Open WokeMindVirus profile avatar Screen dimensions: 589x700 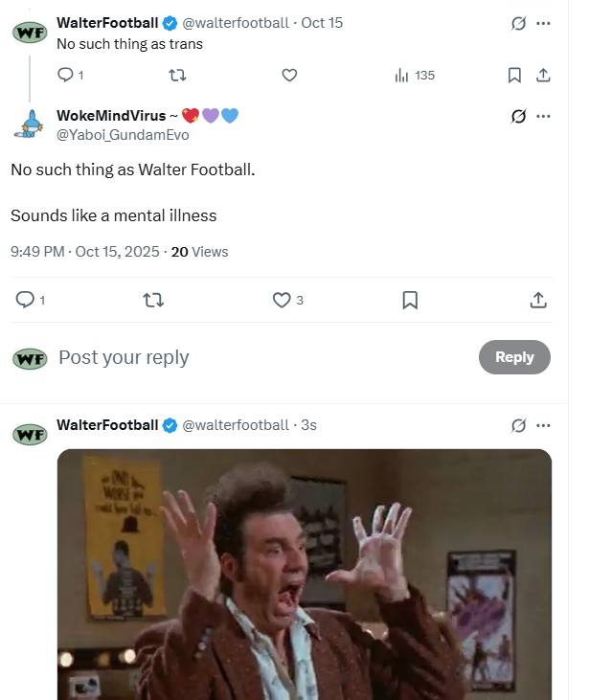coord(30,124)
